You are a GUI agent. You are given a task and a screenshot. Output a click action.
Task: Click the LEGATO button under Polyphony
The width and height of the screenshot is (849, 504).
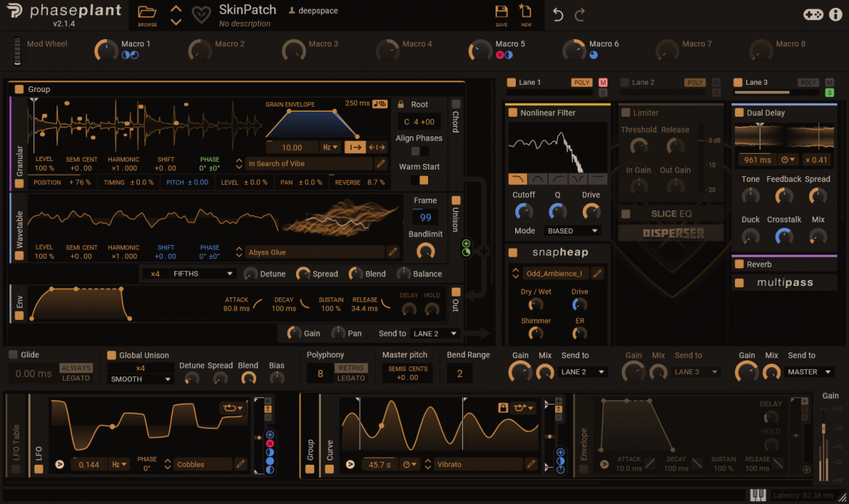[x=351, y=378]
